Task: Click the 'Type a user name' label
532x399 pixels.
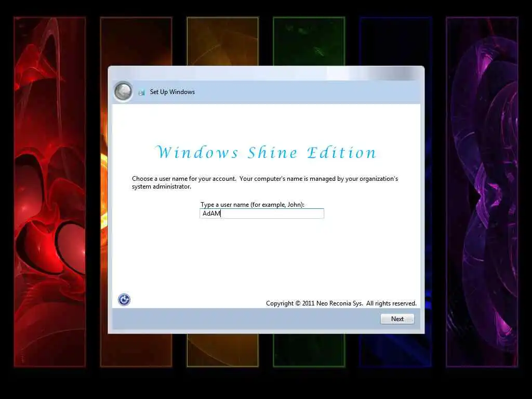Action: (252, 205)
